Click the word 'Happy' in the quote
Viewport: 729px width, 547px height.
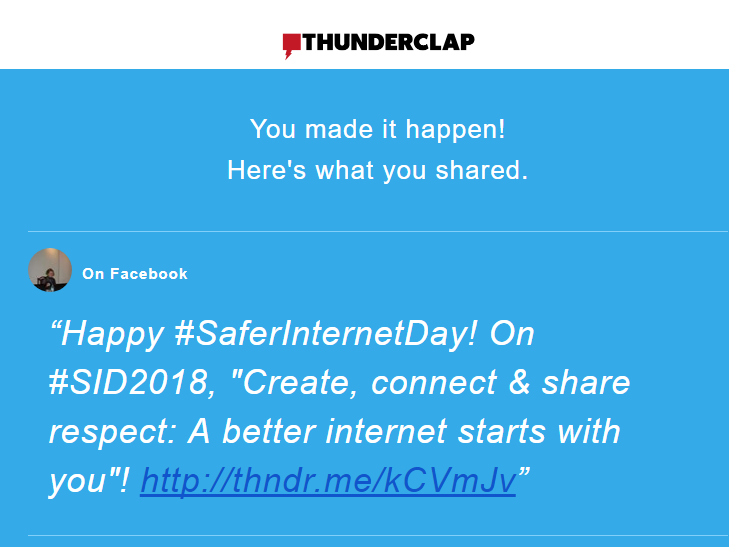point(112,336)
